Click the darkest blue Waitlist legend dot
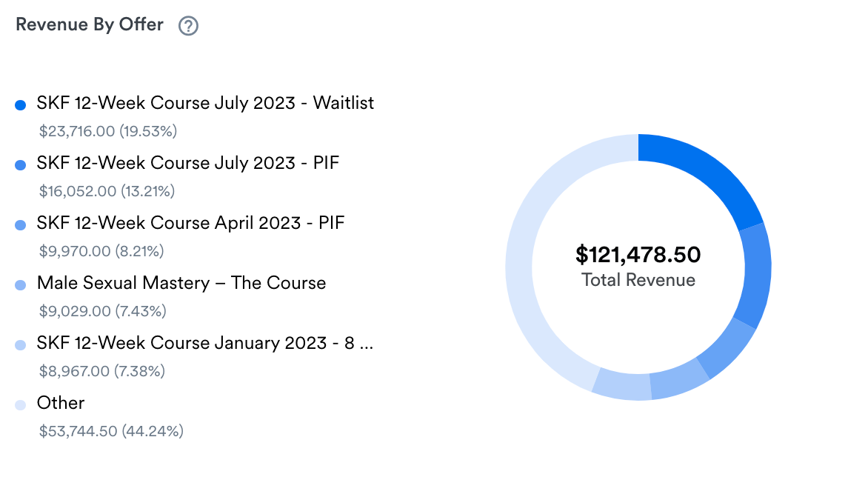The image size is (868, 477). point(21,105)
